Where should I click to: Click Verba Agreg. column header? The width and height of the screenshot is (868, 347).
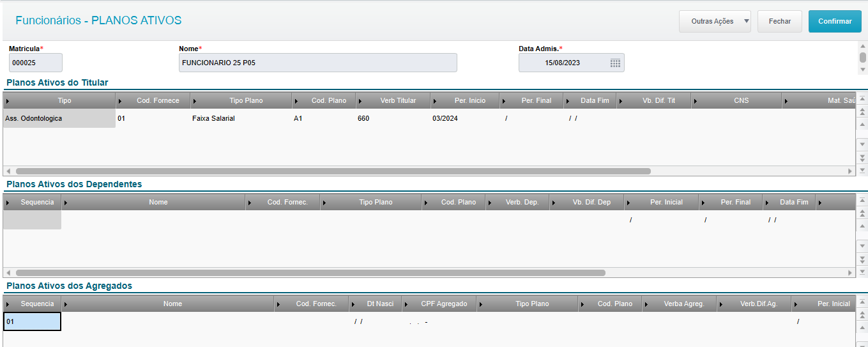tap(680, 304)
